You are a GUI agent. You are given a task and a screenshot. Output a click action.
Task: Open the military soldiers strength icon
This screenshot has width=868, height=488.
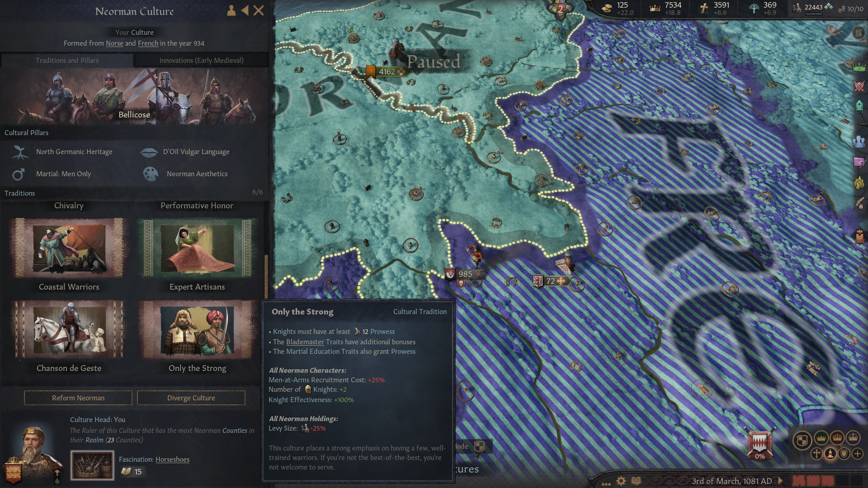(797, 8)
